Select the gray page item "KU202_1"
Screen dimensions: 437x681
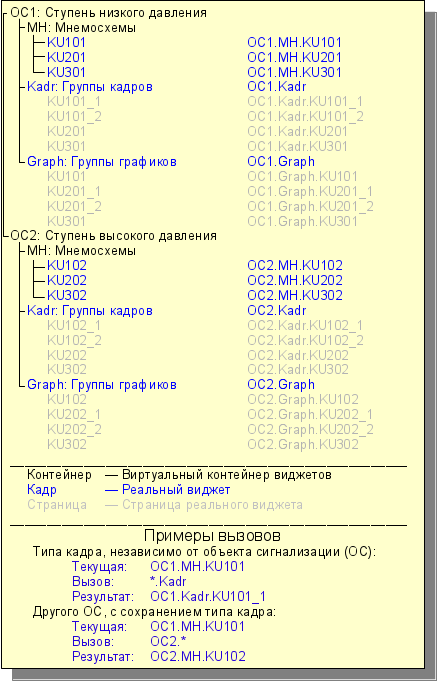[74, 414]
